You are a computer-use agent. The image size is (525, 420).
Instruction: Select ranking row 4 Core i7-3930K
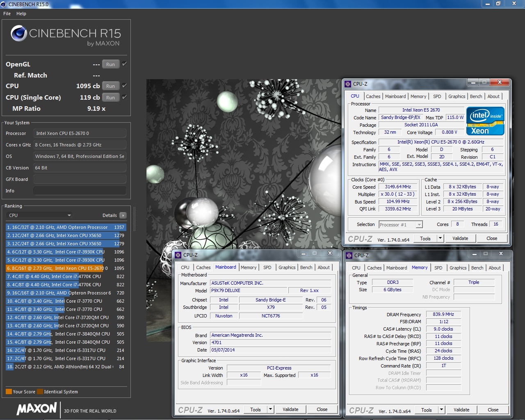coord(66,252)
